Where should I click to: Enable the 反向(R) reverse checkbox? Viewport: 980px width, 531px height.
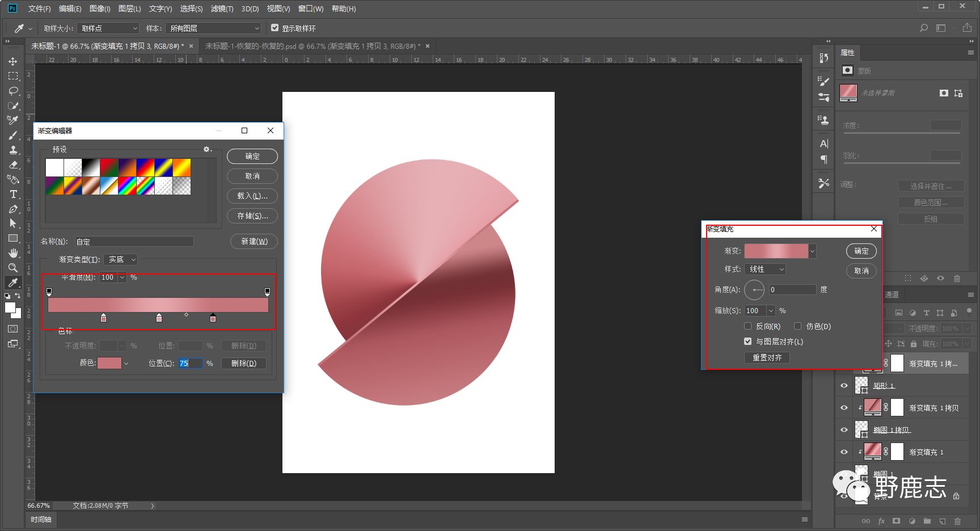click(748, 326)
